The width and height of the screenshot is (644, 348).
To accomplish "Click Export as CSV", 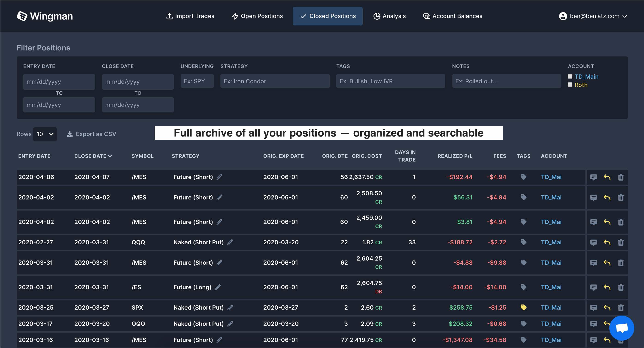I will pos(91,134).
